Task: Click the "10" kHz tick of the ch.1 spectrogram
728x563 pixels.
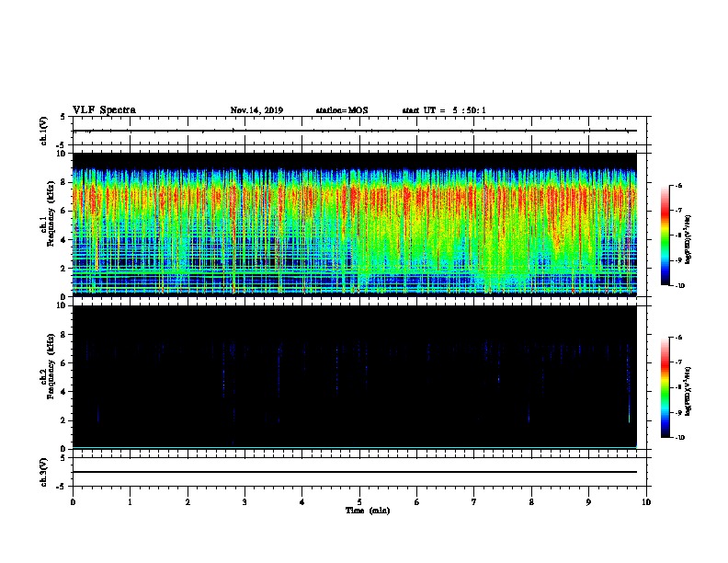Action: point(63,154)
